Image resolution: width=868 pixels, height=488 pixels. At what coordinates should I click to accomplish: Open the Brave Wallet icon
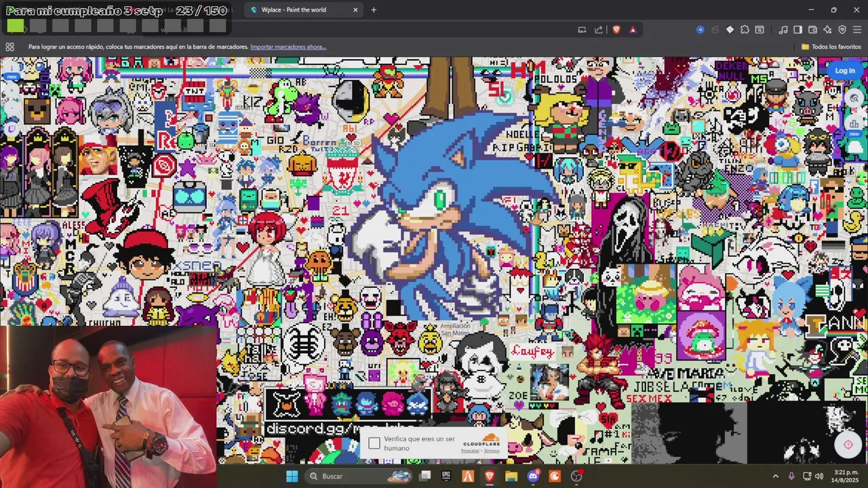coord(813,30)
